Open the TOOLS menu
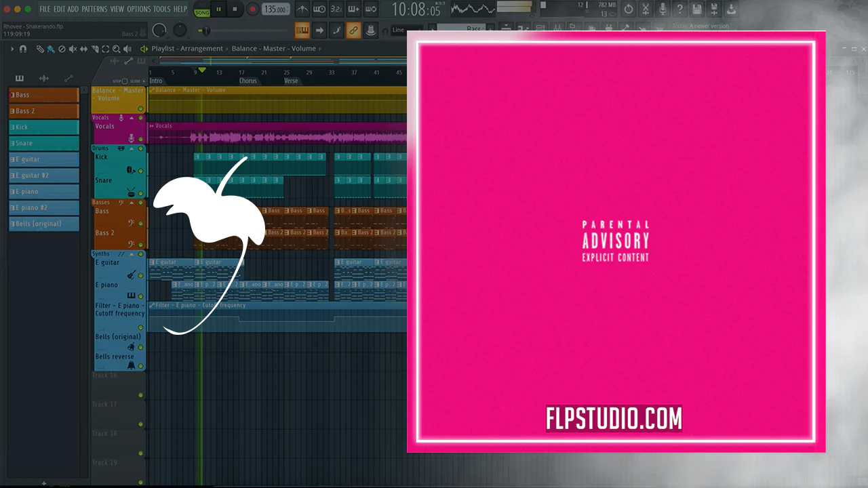This screenshot has width=868, height=488. tap(162, 9)
